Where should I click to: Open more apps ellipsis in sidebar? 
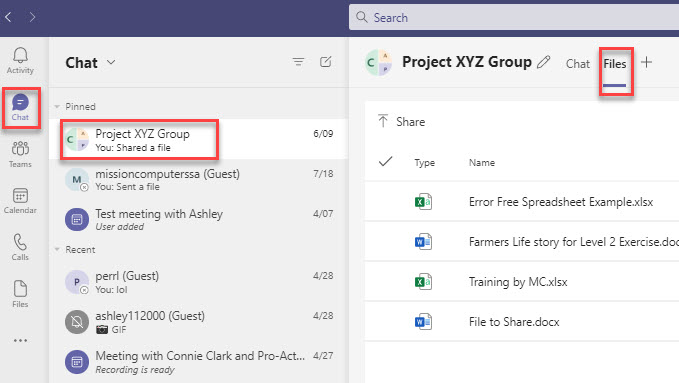point(20,341)
